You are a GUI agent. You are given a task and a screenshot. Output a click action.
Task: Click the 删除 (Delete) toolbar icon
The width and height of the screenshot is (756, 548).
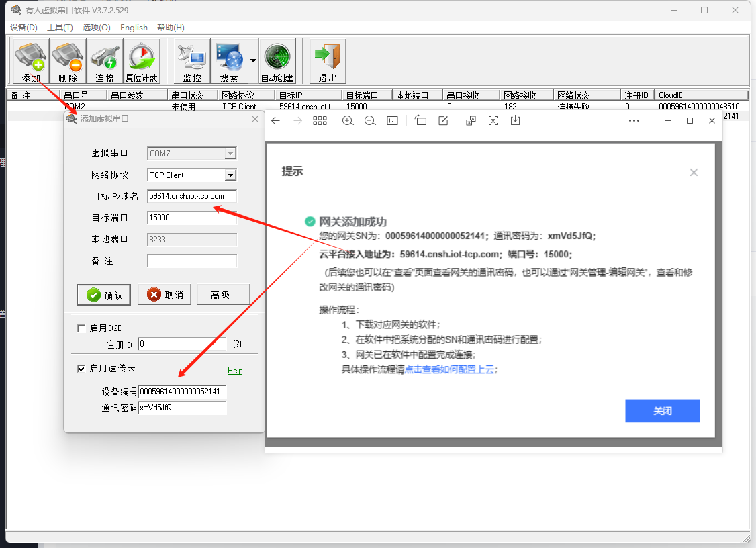[68, 60]
